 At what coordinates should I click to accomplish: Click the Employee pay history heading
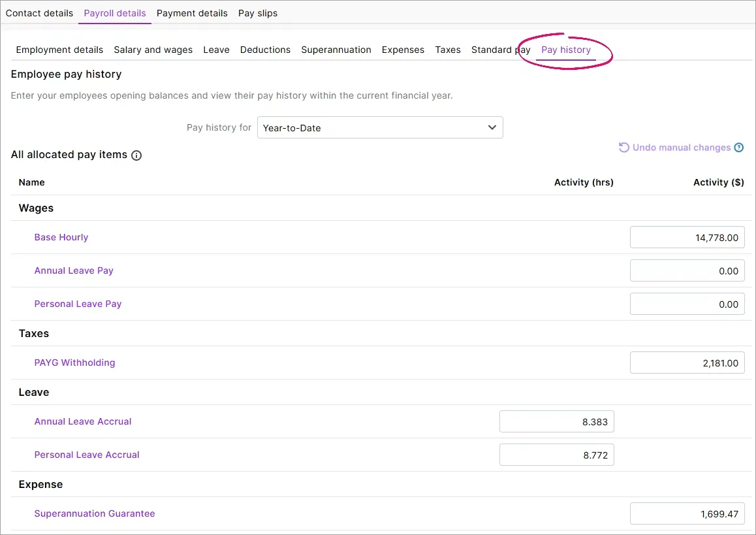(66, 74)
